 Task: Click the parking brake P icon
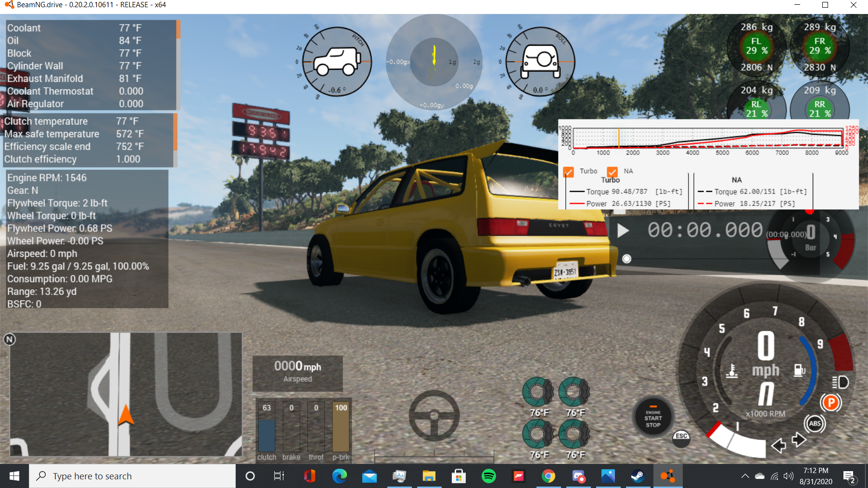tap(831, 403)
